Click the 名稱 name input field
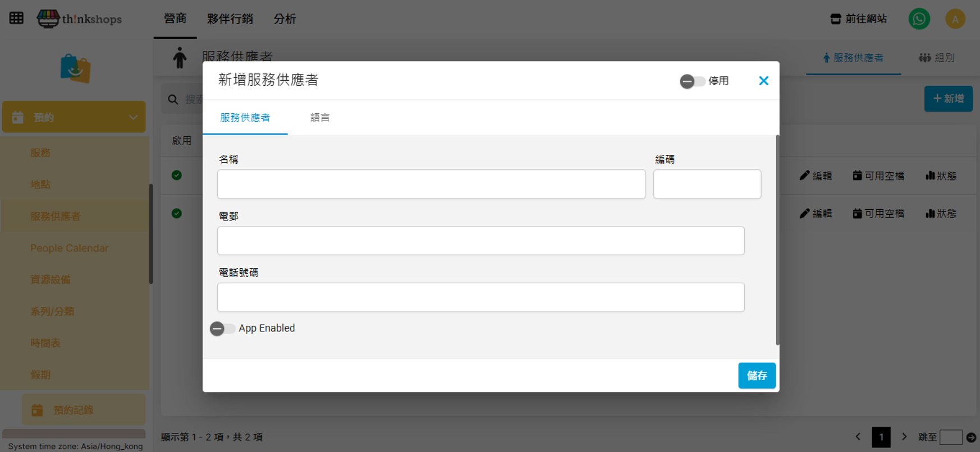The height and width of the screenshot is (452, 980). (431, 185)
